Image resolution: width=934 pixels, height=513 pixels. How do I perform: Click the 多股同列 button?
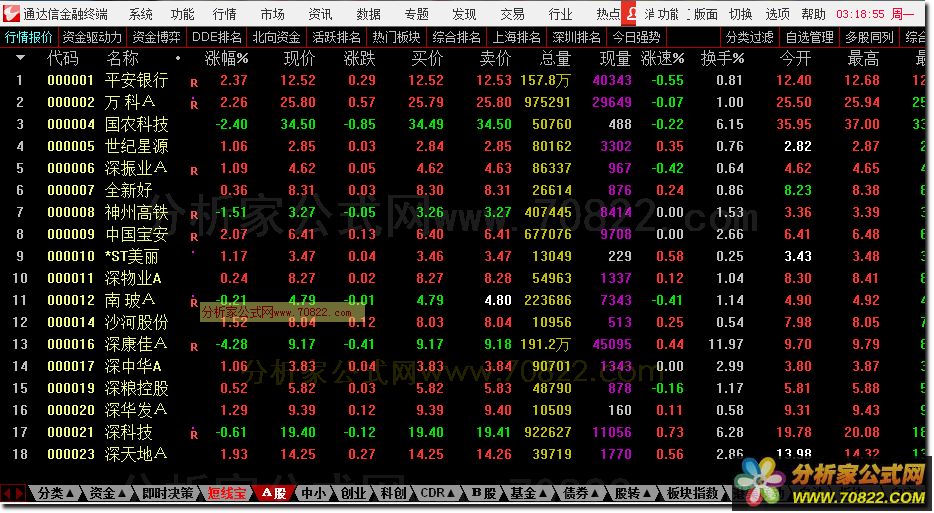[x=869, y=37]
